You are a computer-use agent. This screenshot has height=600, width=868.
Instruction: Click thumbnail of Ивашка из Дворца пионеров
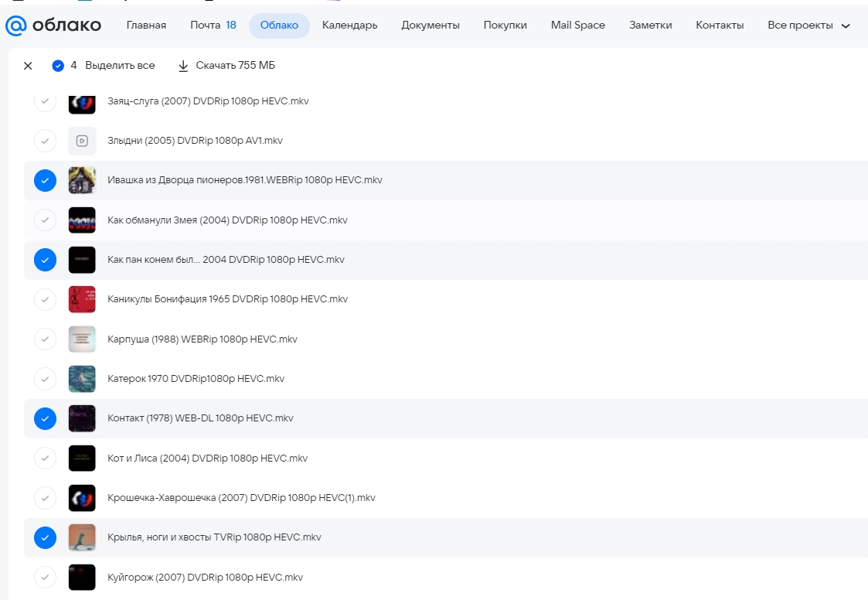[x=82, y=181]
